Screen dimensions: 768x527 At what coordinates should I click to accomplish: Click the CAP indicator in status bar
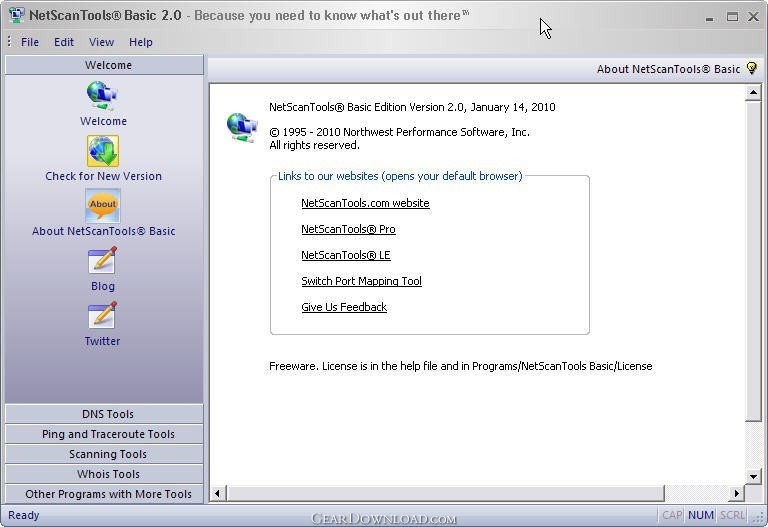[x=672, y=515]
